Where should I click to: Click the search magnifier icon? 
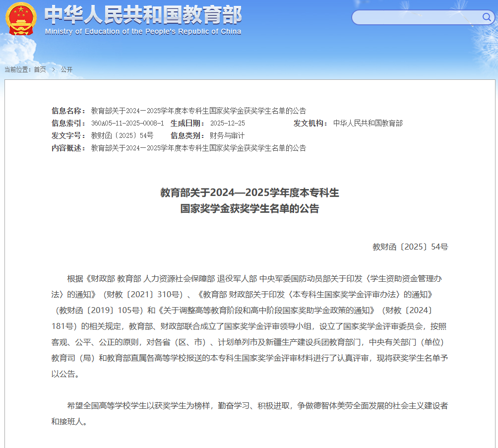486,17
